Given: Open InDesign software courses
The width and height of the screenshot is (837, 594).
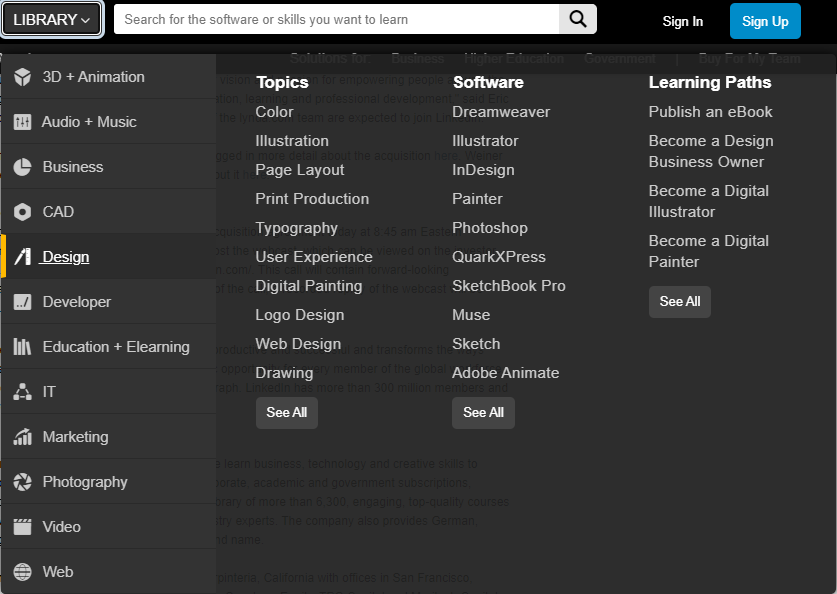Looking at the screenshot, I should (483, 170).
